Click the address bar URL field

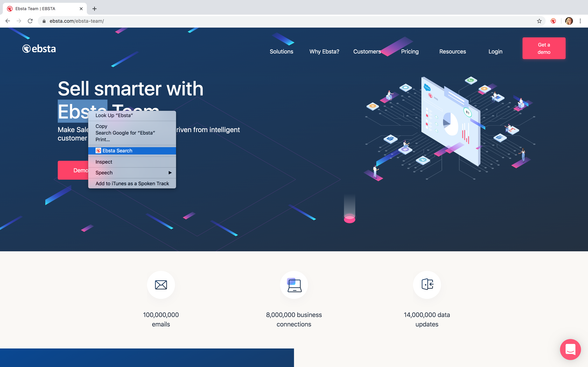[x=243, y=21]
